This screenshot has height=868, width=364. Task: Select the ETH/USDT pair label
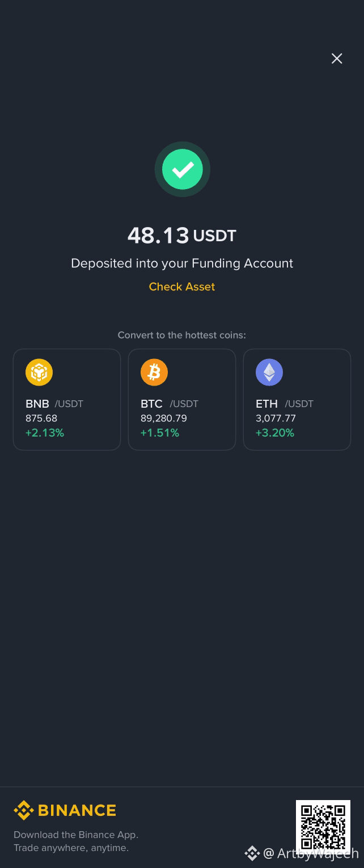pos(285,404)
